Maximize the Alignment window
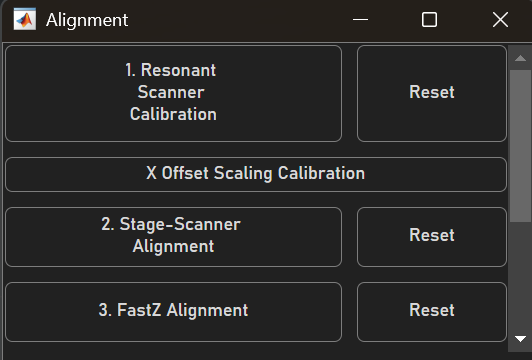The height and width of the screenshot is (360, 532). (429, 19)
